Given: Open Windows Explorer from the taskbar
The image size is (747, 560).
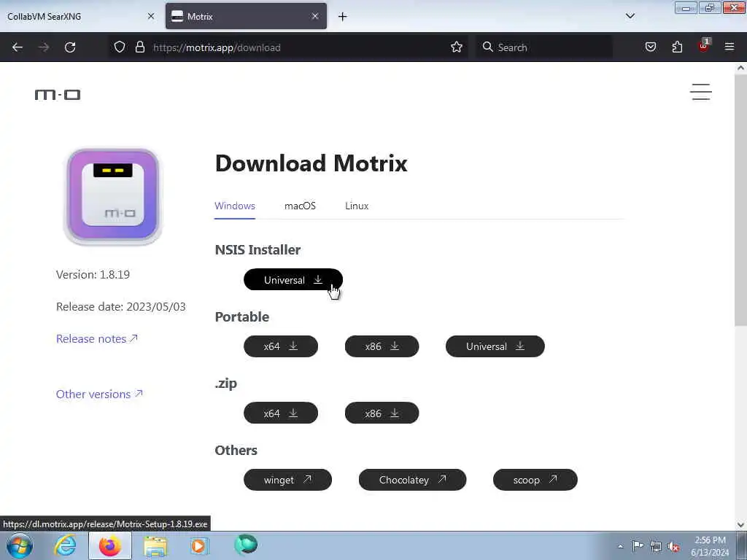Looking at the screenshot, I should 155,546.
